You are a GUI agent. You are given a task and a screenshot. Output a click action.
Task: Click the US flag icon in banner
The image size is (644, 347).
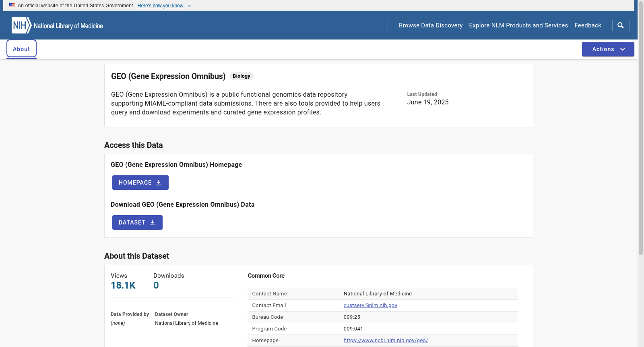click(12, 6)
